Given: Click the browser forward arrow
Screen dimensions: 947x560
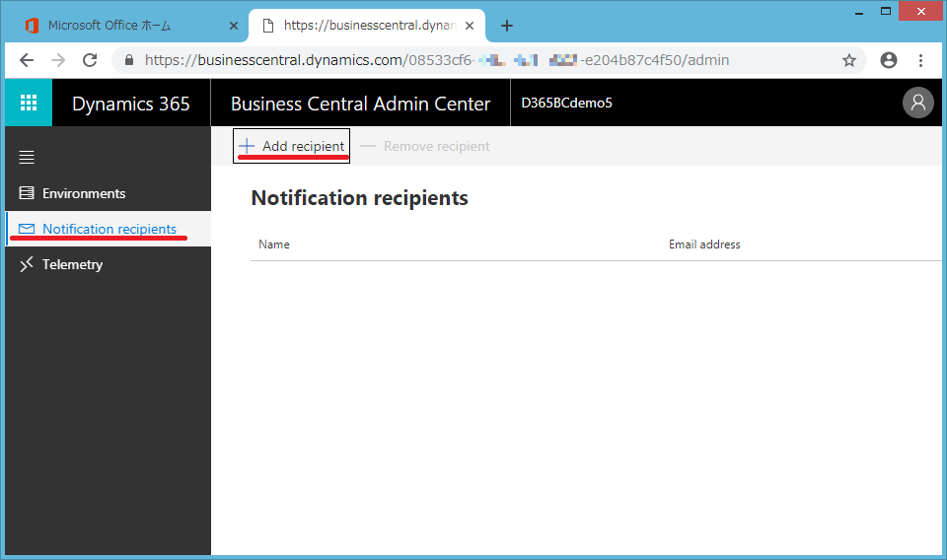Looking at the screenshot, I should pos(58,60).
